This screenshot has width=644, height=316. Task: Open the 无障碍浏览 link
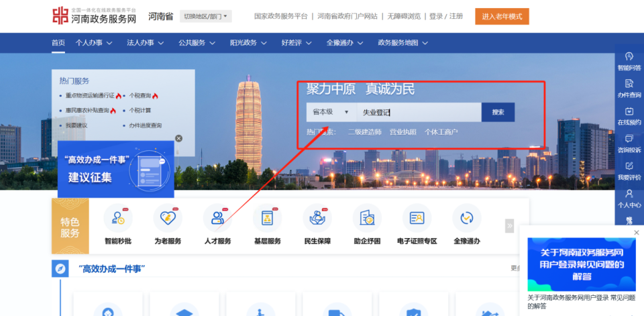point(404,16)
